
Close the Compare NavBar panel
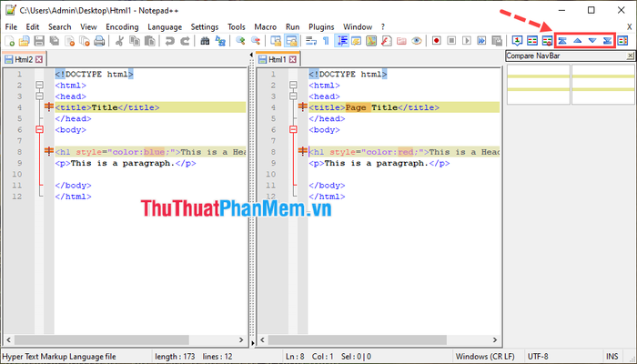[x=630, y=56]
